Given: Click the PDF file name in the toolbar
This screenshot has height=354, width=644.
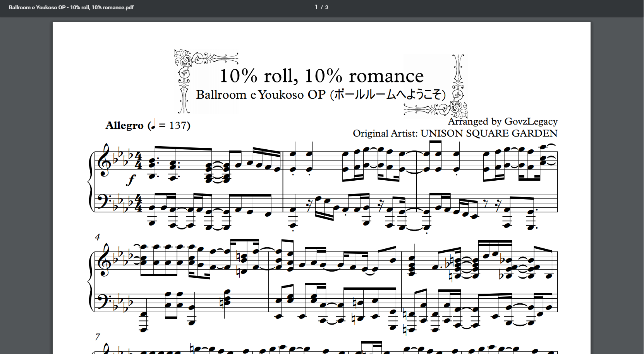Looking at the screenshot, I should click(x=71, y=7).
